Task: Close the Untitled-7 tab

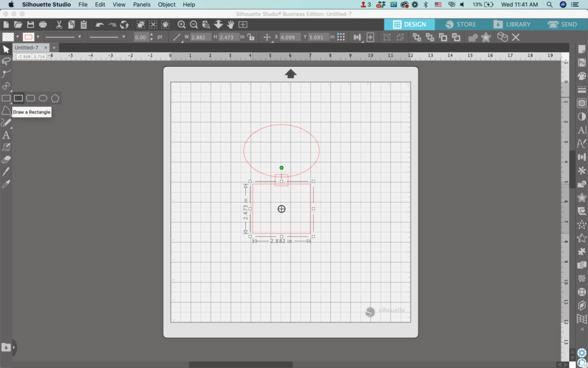Action: [x=46, y=48]
